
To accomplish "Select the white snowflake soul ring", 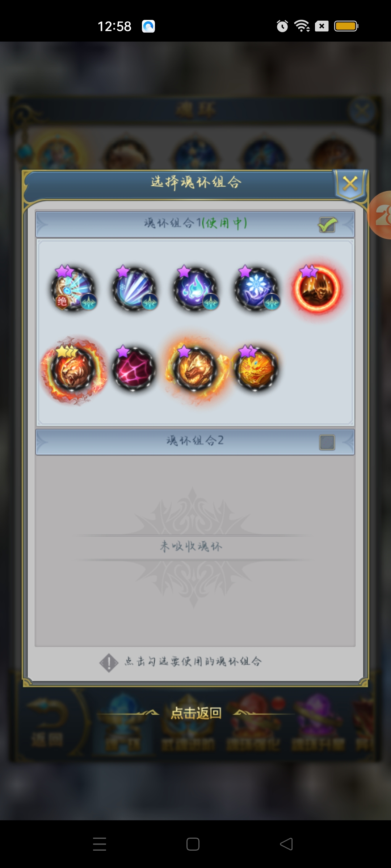I will pos(257,289).
